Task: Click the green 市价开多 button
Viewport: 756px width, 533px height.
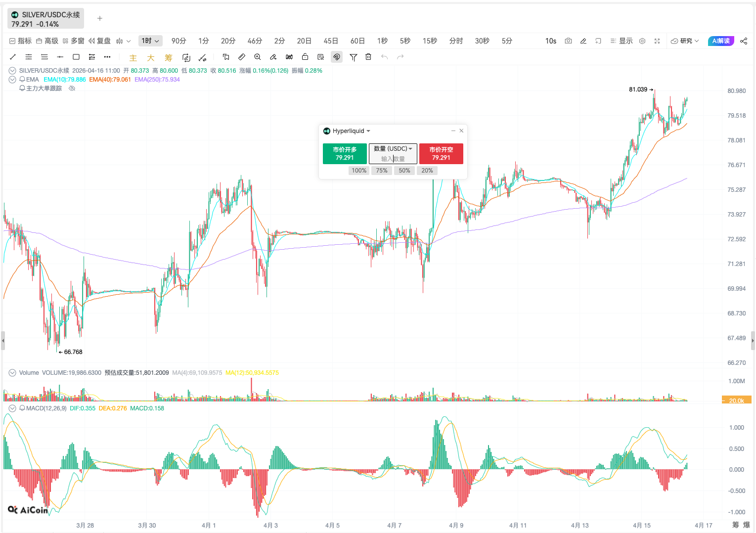Action: pyautogui.click(x=345, y=154)
